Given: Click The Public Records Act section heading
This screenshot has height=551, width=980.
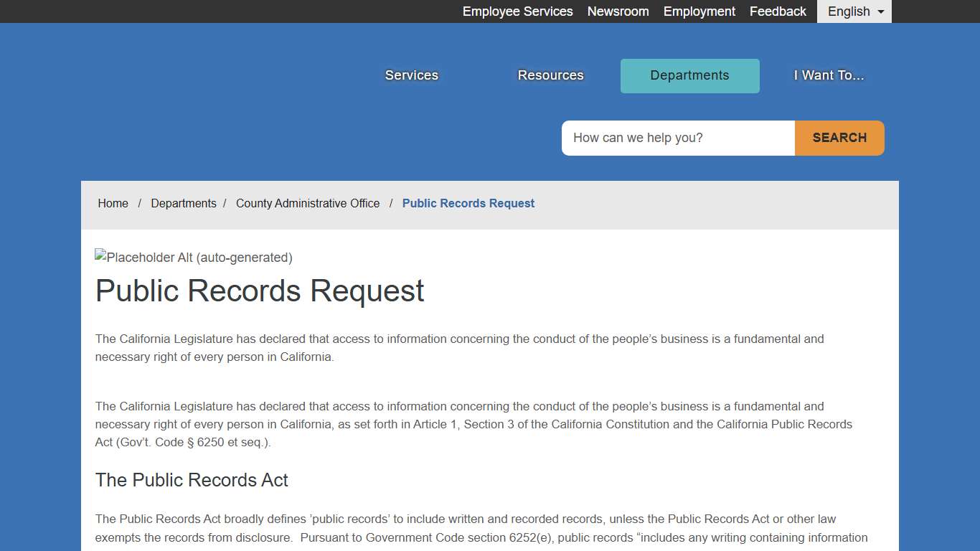Looking at the screenshot, I should 192,480.
